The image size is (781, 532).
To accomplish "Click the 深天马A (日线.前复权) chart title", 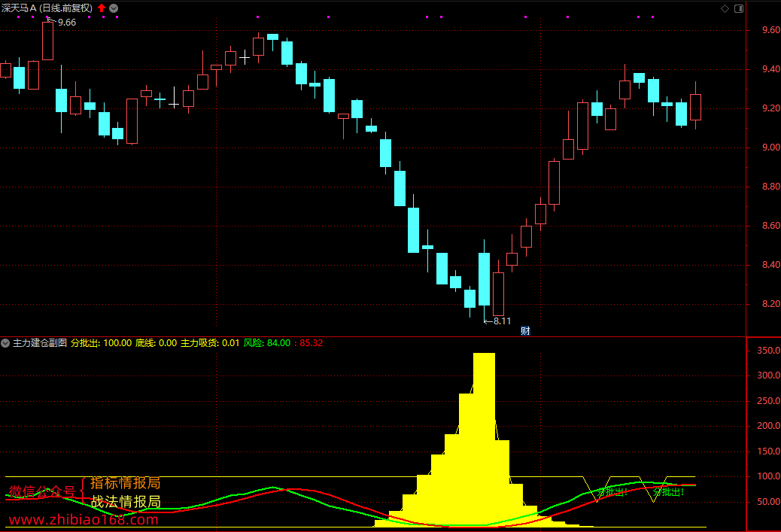I will 47,8.
